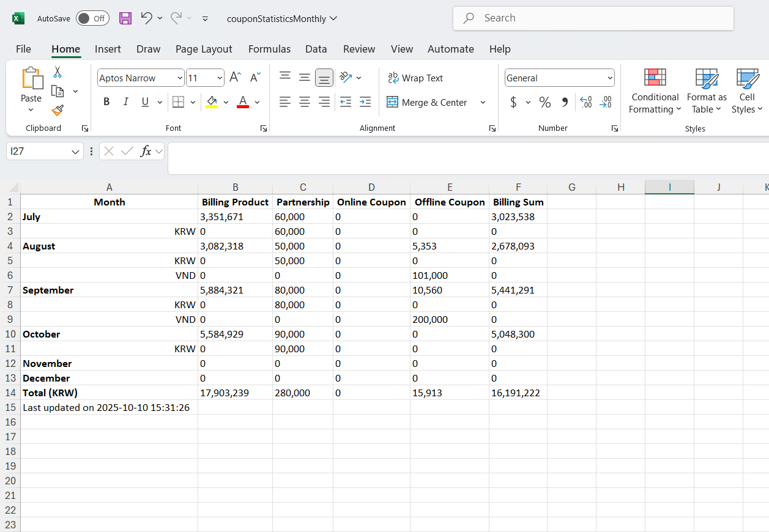Open the font name dropdown
The width and height of the screenshot is (769, 532).
(x=179, y=78)
